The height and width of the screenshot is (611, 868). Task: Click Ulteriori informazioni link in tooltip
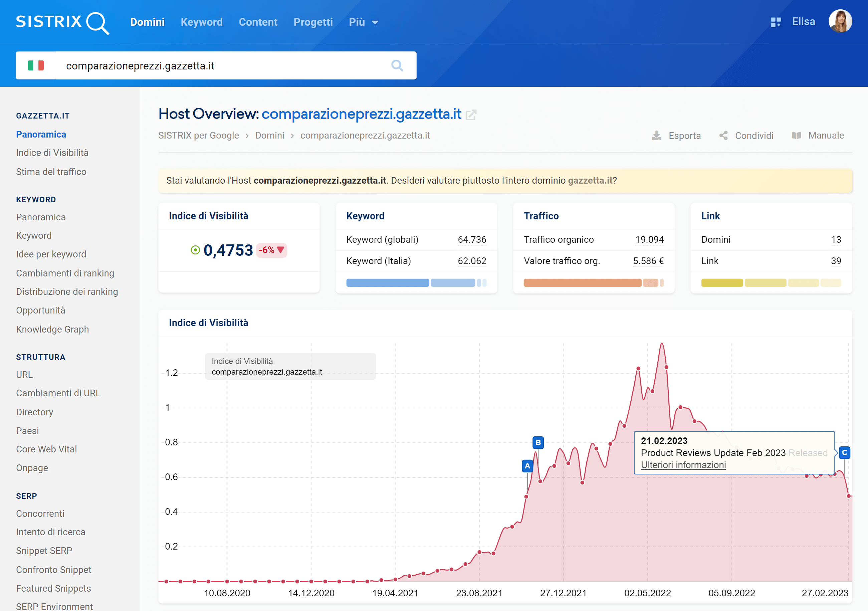[x=683, y=465]
